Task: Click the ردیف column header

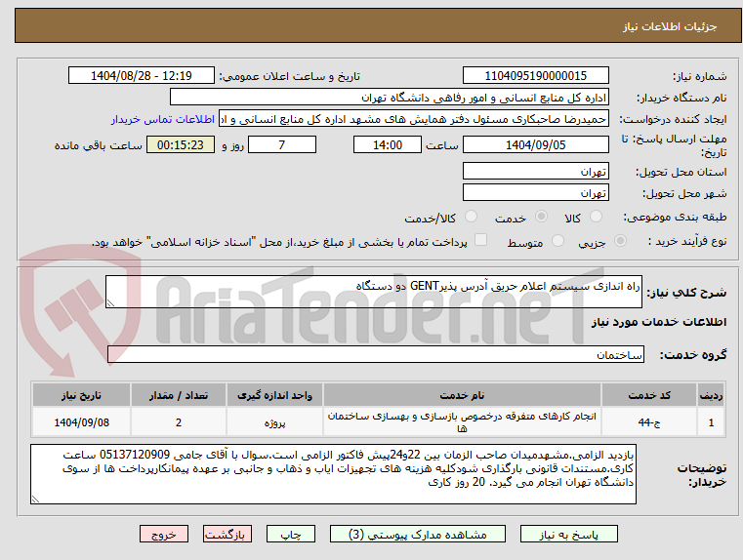Action: [711, 395]
